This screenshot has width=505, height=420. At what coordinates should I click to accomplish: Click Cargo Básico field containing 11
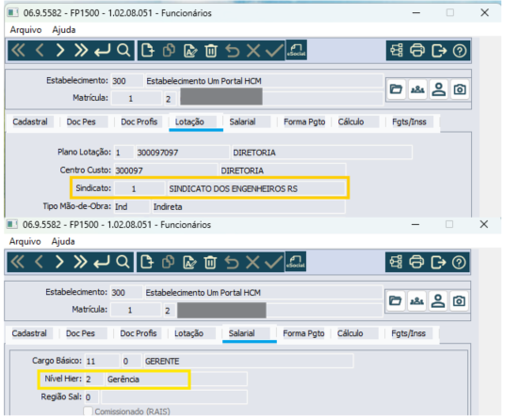(102, 361)
